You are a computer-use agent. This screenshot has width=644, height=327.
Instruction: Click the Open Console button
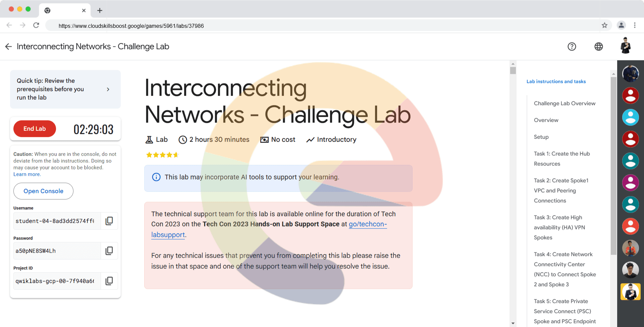click(43, 191)
